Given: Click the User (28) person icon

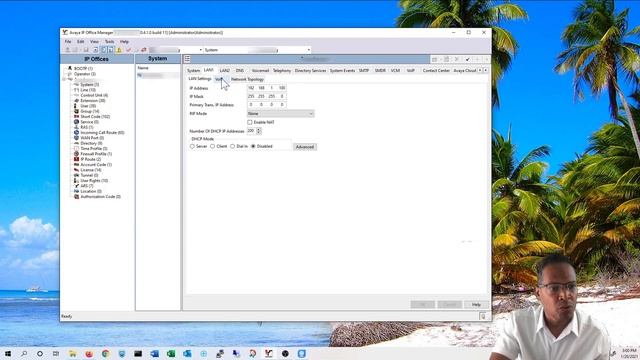Looking at the screenshot, I should click(76, 106).
